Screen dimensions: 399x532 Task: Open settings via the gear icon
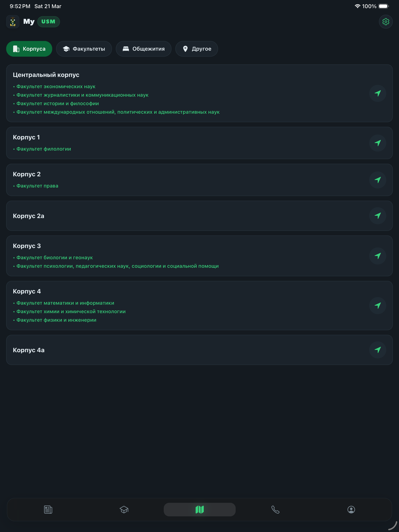click(x=385, y=22)
